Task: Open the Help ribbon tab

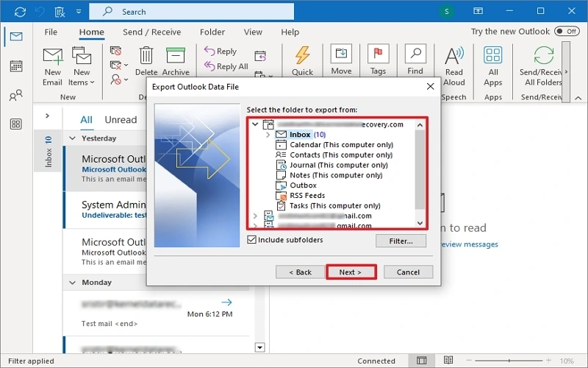Action: [x=290, y=32]
